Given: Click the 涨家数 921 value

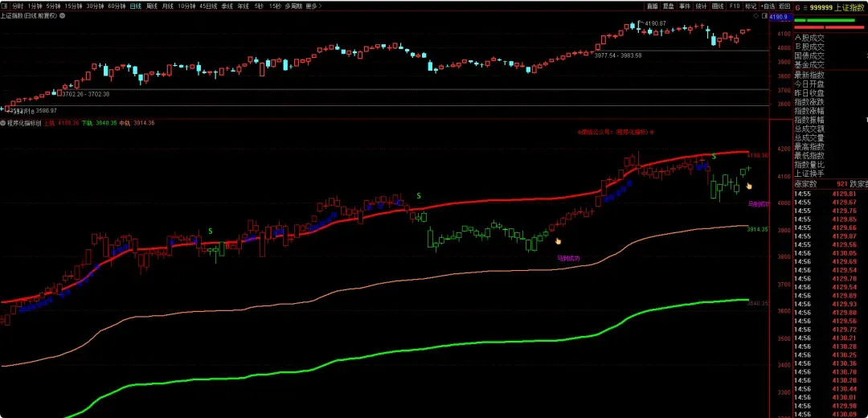Looking at the screenshot, I should tap(842, 184).
